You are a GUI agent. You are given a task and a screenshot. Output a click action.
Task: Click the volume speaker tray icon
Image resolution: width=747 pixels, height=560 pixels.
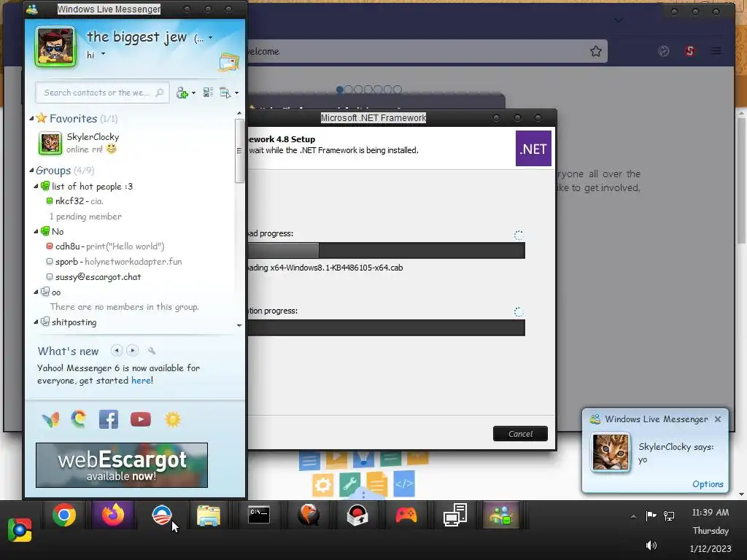point(651,545)
